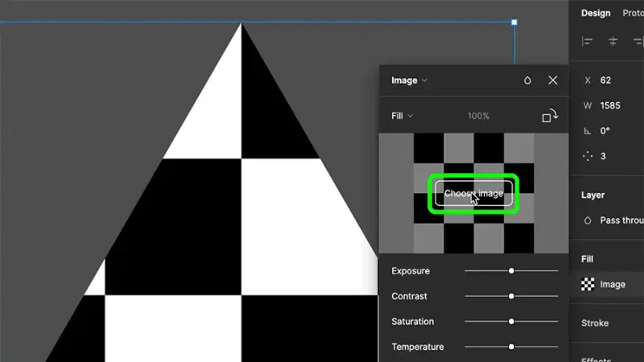Rotate the image with the rotate icon
The width and height of the screenshot is (644, 362).
point(550,116)
